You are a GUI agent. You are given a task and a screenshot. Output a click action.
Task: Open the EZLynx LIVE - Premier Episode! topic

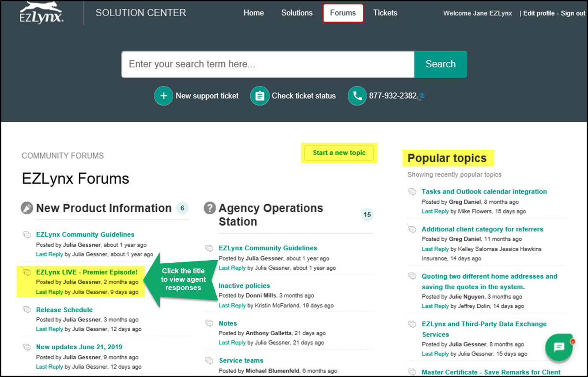point(87,272)
